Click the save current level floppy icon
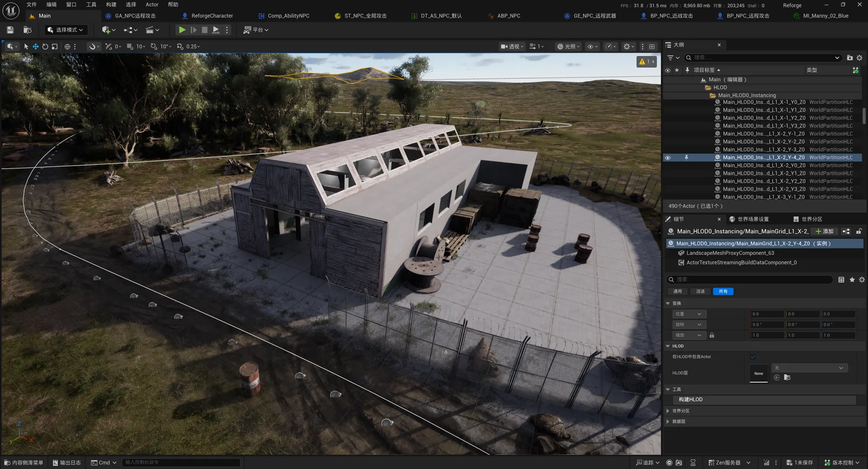 pyautogui.click(x=10, y=30)
